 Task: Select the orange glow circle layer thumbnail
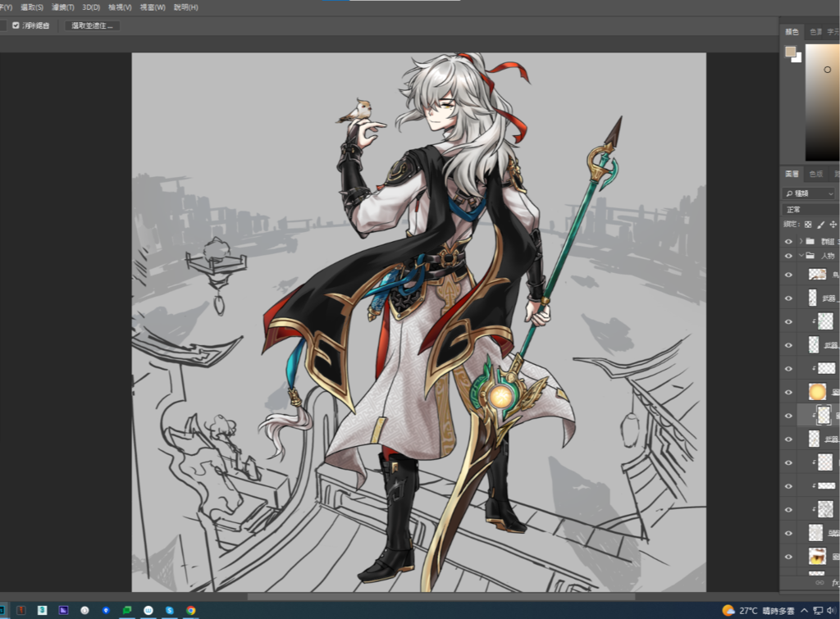click(818, 392)
